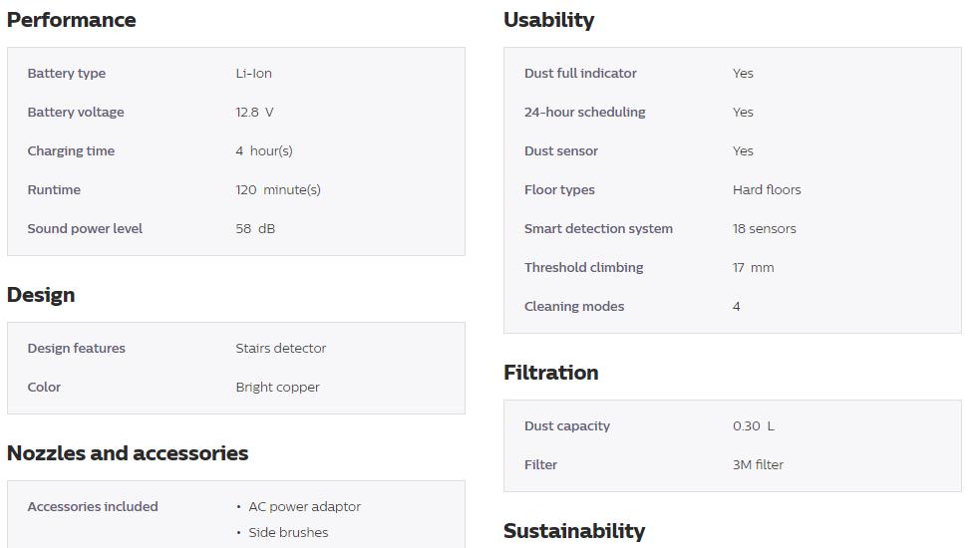This screenshot has width=980, height=548.
Task: Select the Charging time row label
Action: click(71, 151)
